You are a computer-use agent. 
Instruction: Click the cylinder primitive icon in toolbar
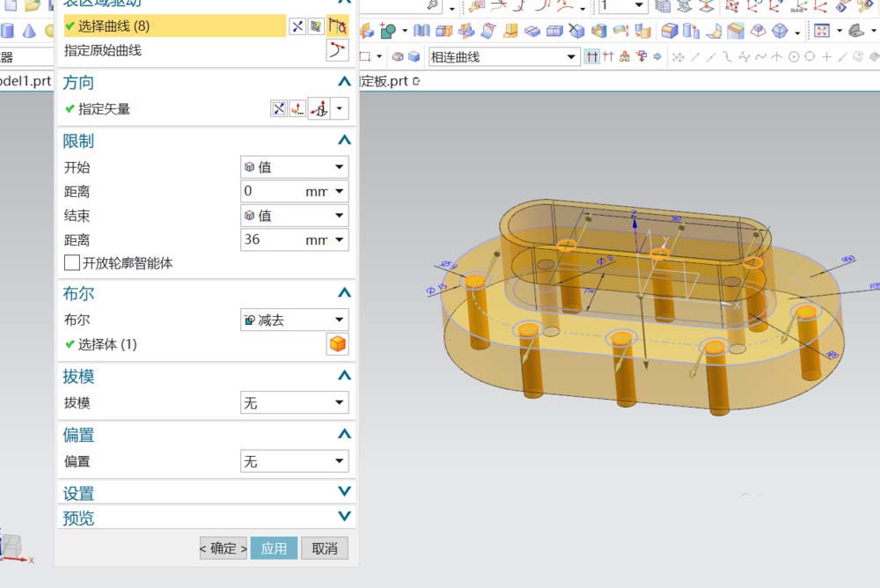coord(8,31)
